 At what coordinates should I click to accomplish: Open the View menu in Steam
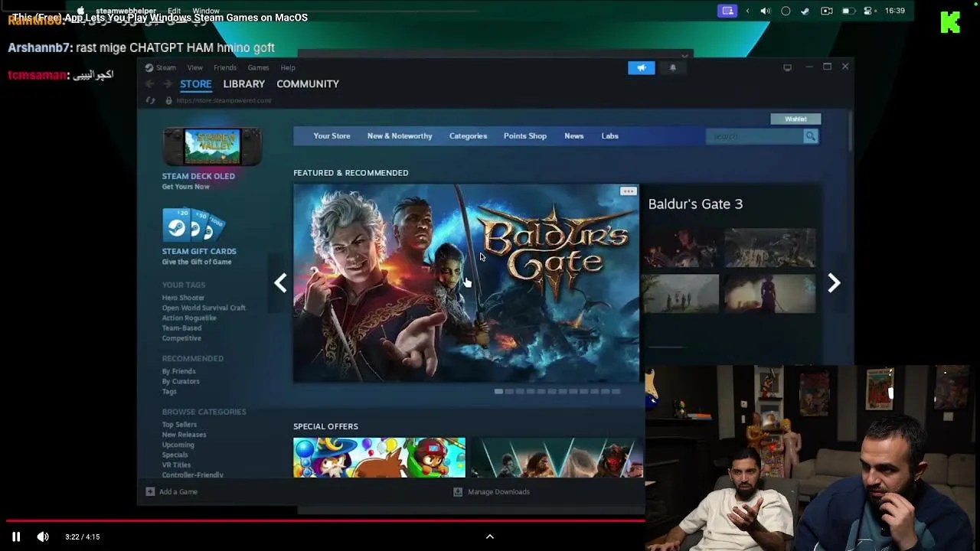[195, 67]
